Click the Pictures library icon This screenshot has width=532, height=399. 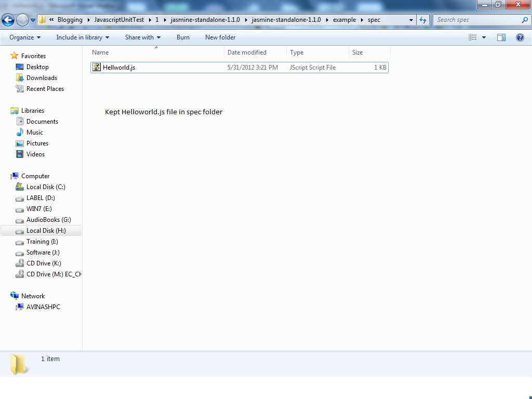20,143
